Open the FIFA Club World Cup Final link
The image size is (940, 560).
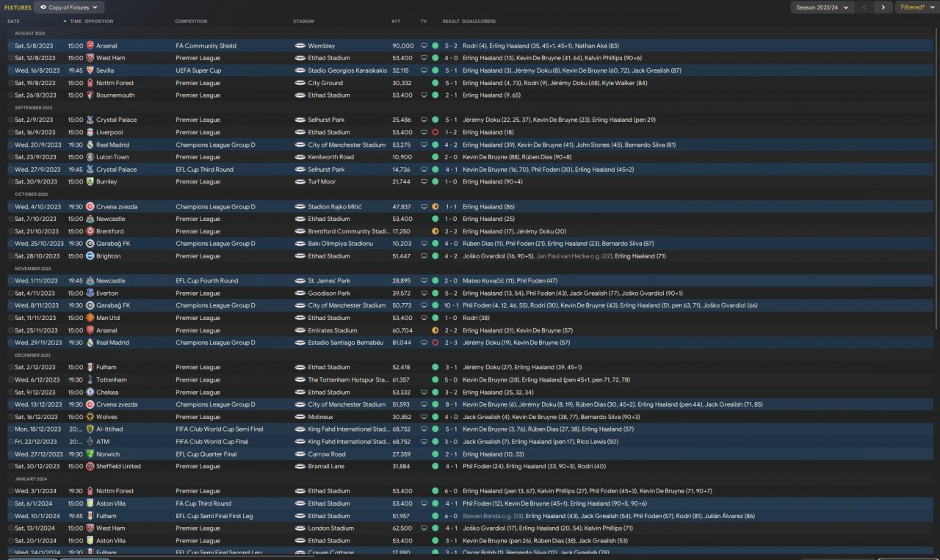click(x=212, y=442)
